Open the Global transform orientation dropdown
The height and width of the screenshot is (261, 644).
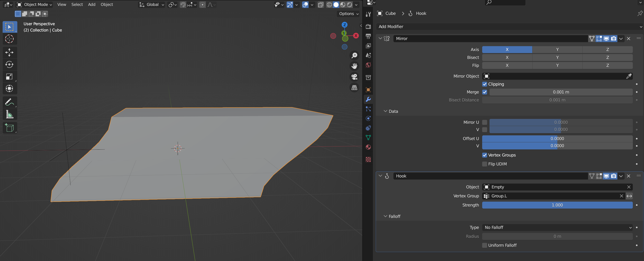pos(151,4)
